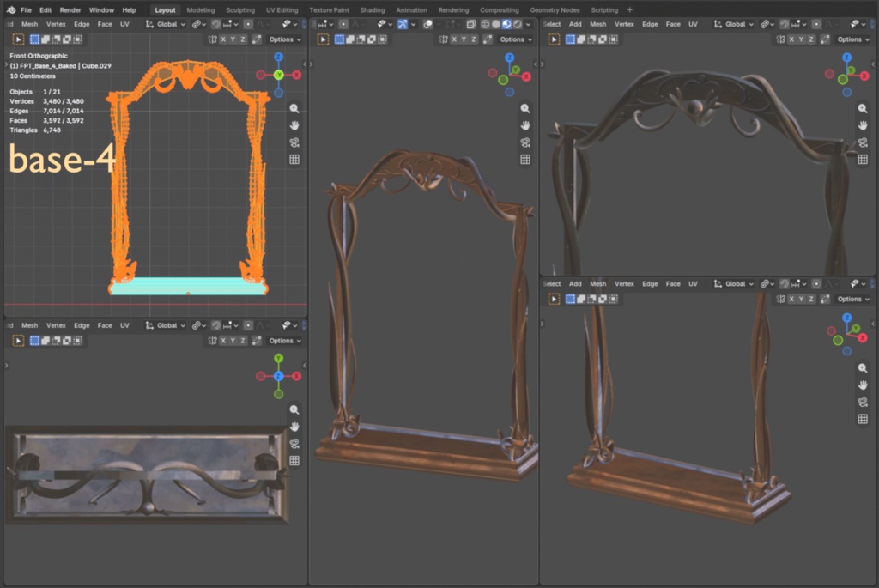
Task: Add a new workspace with the plus button
Action: 629,10
